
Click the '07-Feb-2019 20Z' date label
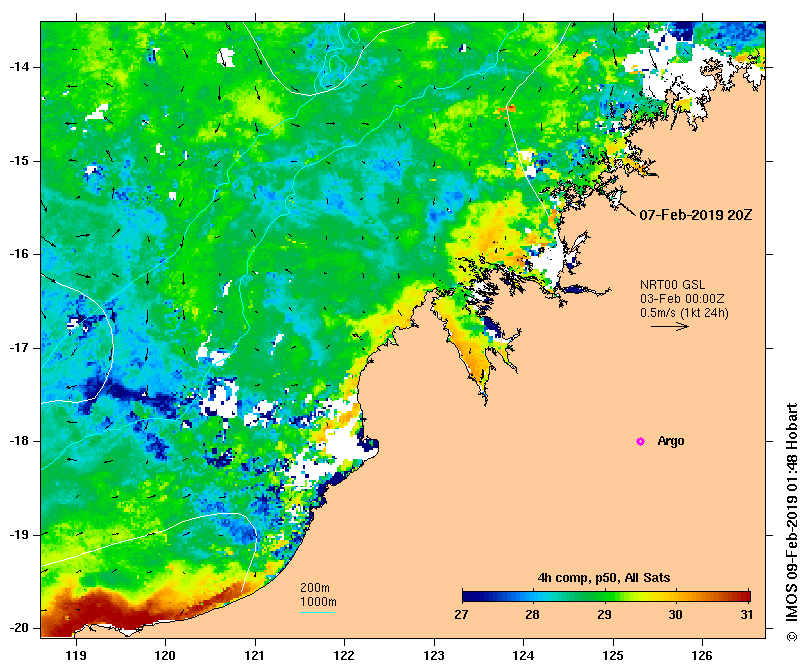pos(695,215)
